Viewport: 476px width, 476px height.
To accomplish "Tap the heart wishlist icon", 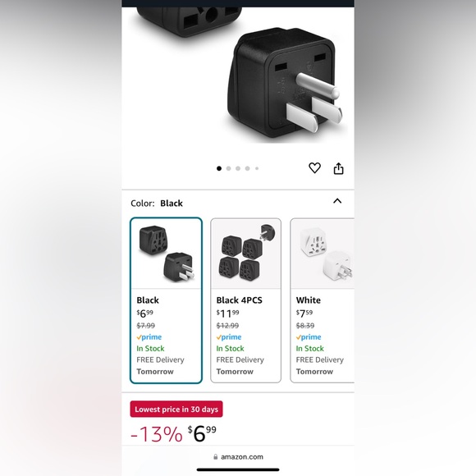I will (314, 168).
